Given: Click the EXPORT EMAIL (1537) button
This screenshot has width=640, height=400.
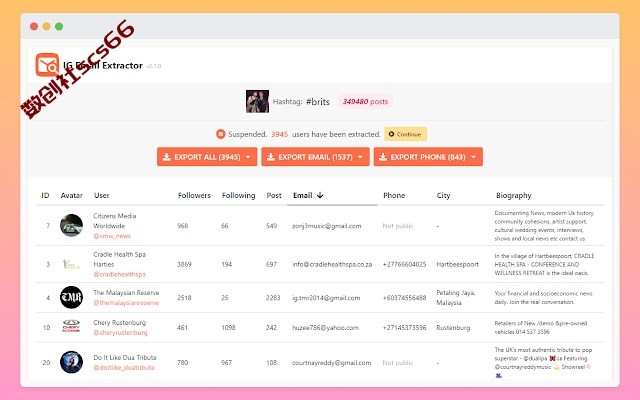Looking at the screenshot, I should 316,157.
